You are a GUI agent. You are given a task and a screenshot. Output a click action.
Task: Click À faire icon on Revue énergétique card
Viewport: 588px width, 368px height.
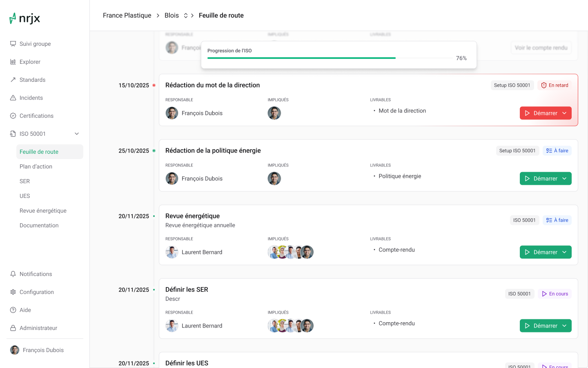click(549, 220)
